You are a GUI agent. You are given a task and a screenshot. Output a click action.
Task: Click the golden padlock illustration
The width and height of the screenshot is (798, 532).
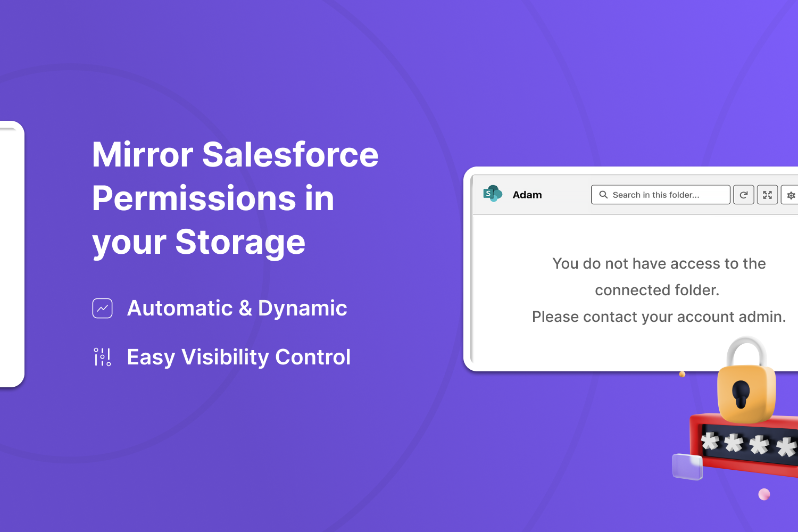(746, 380)
